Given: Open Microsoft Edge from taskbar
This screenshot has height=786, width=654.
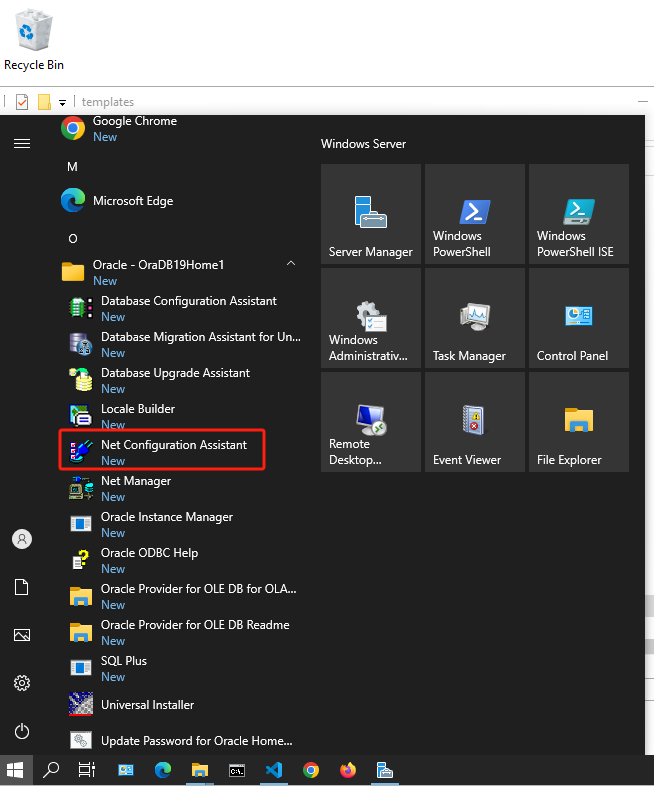Looking at the screenshot, I should [162, 769].
